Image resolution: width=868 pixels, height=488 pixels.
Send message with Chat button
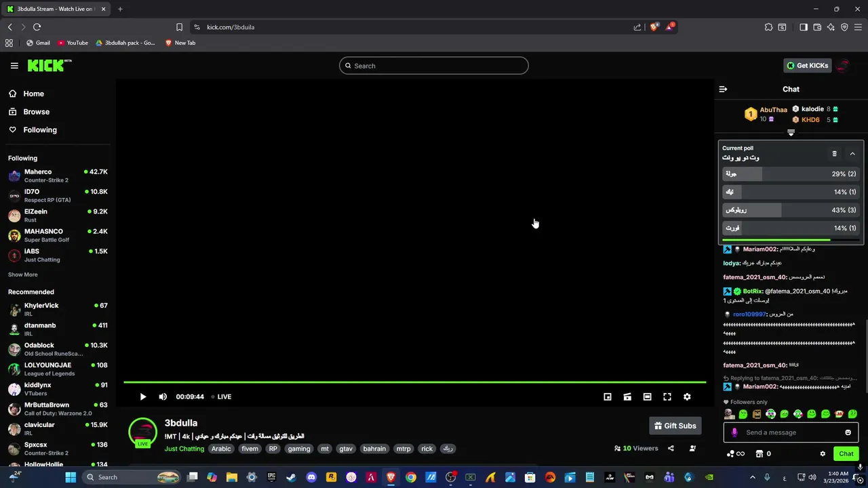(x=846, y=453)
